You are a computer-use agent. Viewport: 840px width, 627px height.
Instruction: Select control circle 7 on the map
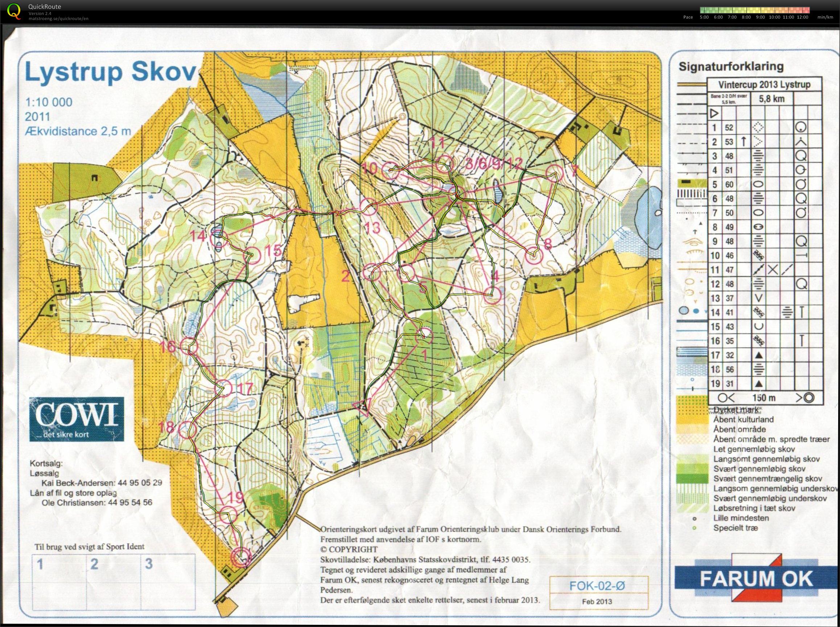554,173
